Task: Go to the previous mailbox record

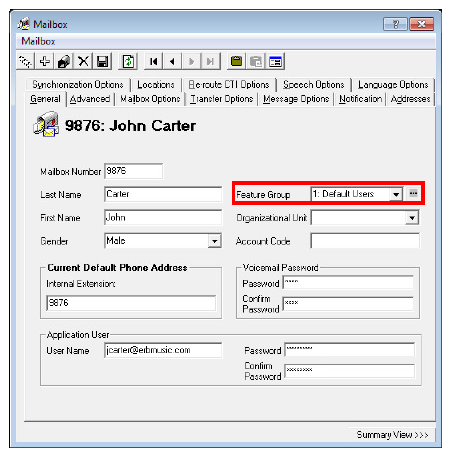Action: tap(172, 62)
